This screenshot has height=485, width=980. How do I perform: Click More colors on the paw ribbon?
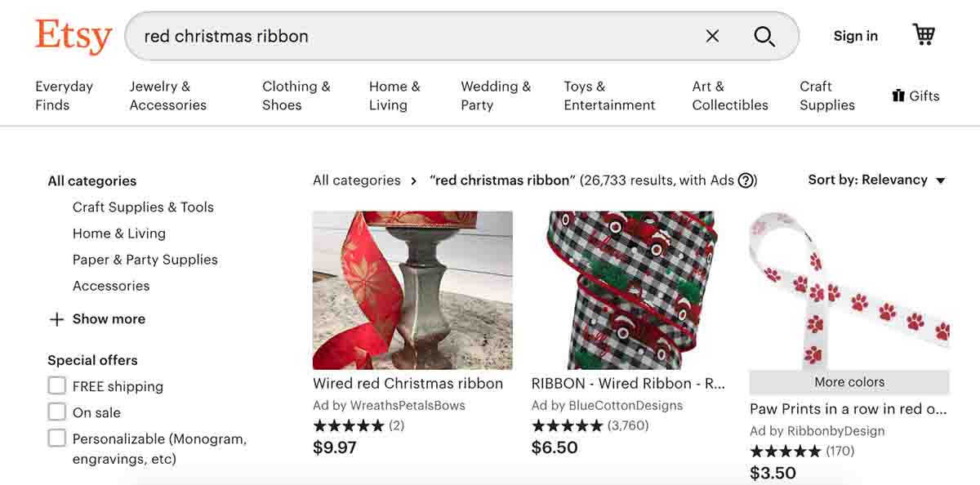[849, 382]
